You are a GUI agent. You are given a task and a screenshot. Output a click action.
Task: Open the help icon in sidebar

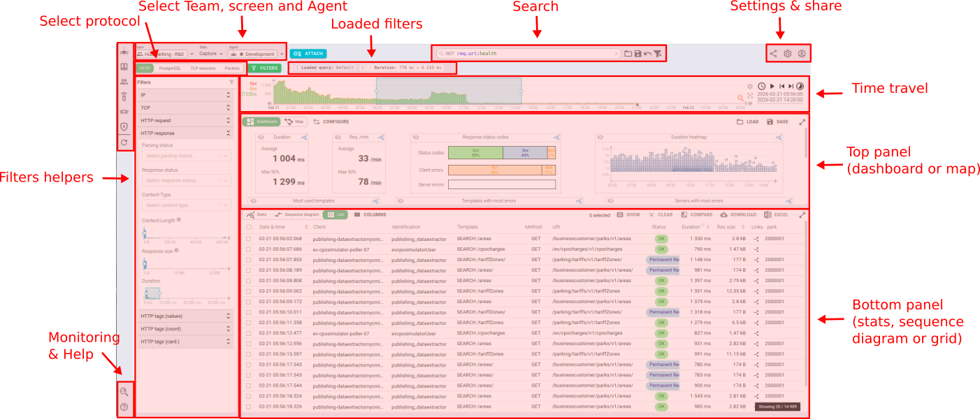[x=124, y=407]
